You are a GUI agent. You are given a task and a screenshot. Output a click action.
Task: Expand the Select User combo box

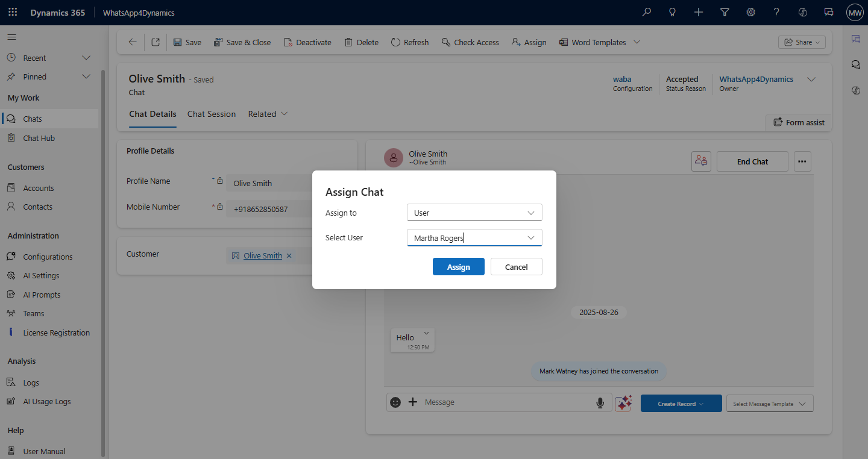530,238
